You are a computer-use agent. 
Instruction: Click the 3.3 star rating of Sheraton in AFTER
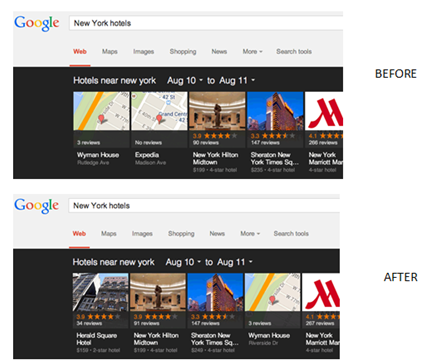[213, 317]
